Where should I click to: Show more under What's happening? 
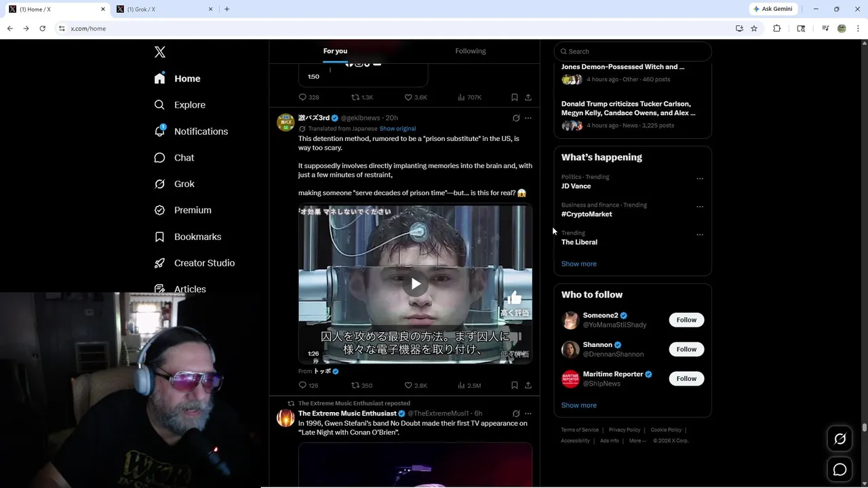point(579,264)
